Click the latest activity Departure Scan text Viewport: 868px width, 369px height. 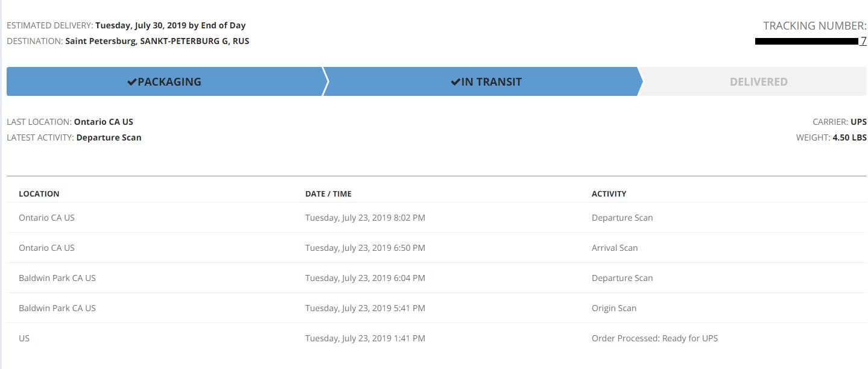coord(109,137)
